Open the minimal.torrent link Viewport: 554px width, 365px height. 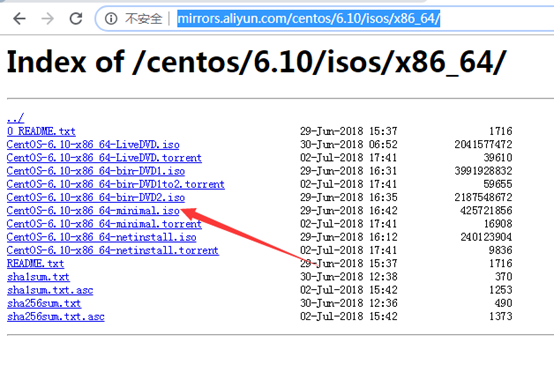click(x=104, y=224)
